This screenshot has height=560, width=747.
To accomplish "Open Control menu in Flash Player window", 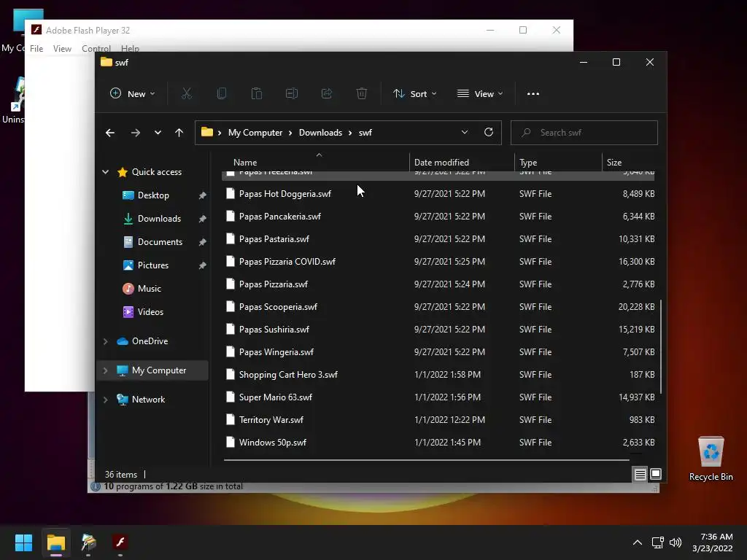I will (x=96, y=49).
